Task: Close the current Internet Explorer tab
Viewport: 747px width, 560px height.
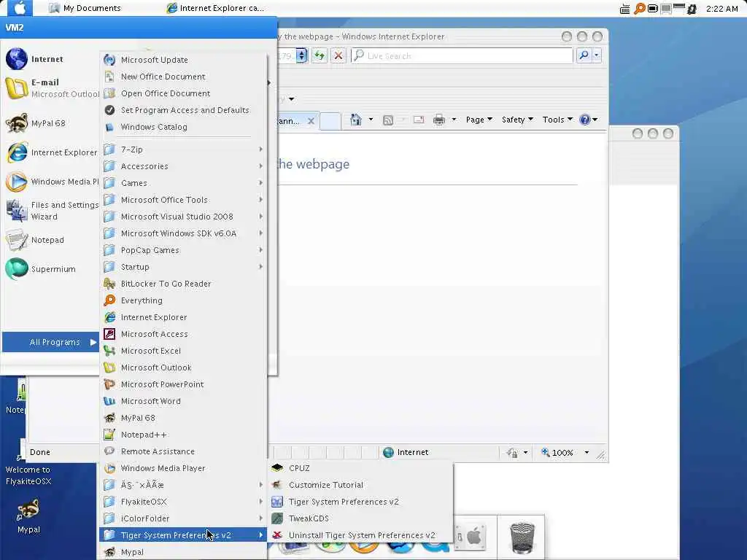Action: coord(311,121)
